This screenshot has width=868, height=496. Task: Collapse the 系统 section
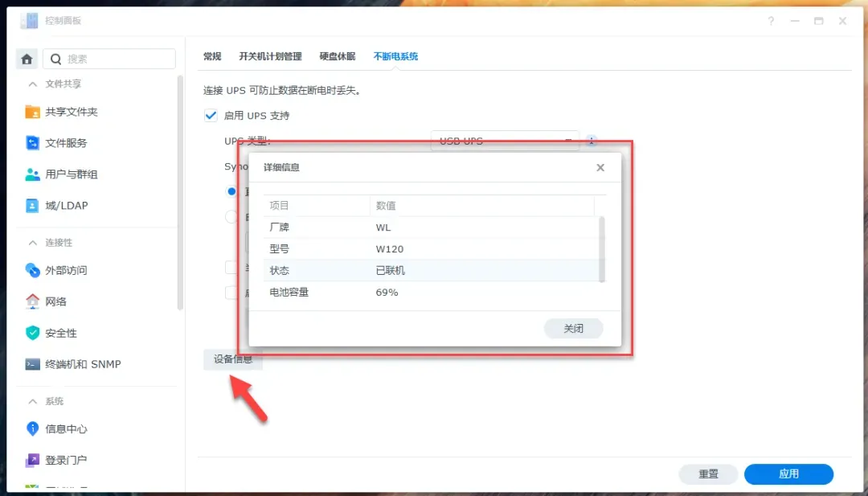pyautogui.click(x=33, y=401)
